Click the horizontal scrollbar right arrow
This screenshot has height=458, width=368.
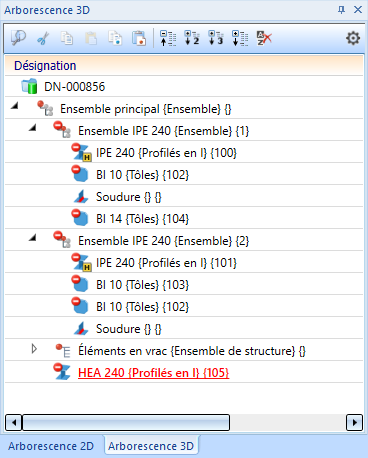click(x=354, y=423)
